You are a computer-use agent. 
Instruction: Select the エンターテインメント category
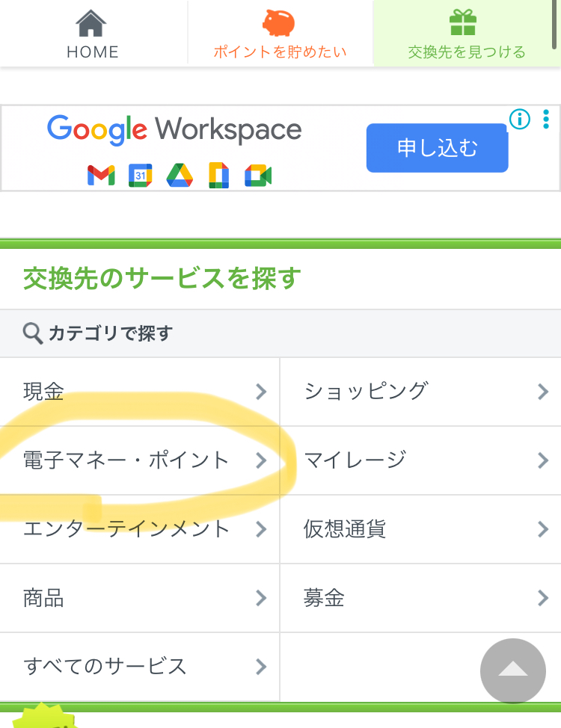click(126, 529)
